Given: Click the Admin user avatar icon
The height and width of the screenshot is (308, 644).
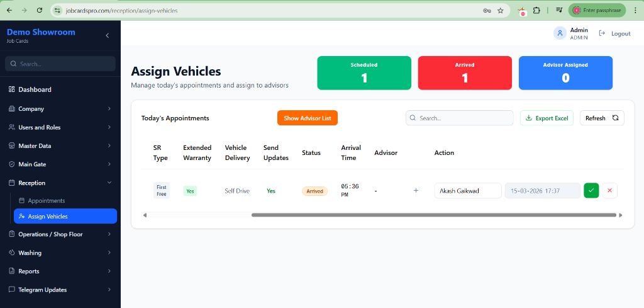Looking at the screenshot, I should click(559, 33).
